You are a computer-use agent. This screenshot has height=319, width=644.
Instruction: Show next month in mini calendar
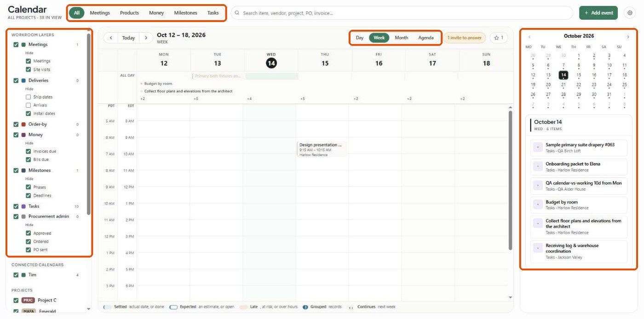628,36
